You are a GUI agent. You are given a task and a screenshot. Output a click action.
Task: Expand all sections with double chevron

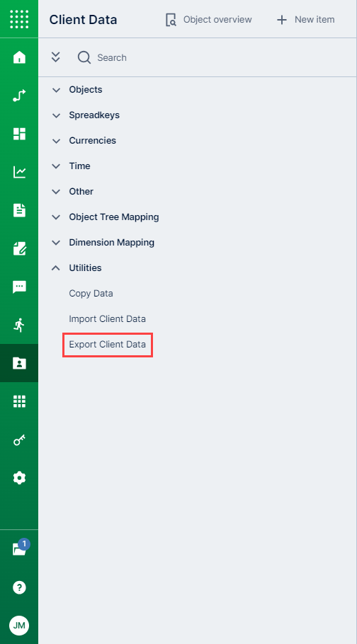coord(55,57)
